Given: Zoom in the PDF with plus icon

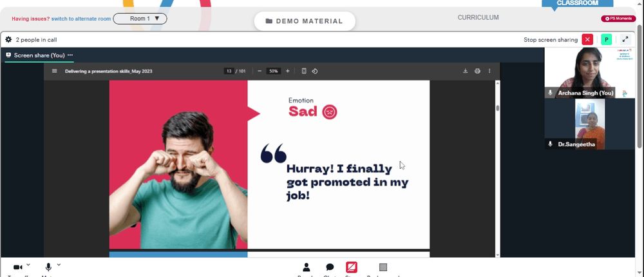Looking at the screenshot, I should pyautogui.click(x=287, y=71).
